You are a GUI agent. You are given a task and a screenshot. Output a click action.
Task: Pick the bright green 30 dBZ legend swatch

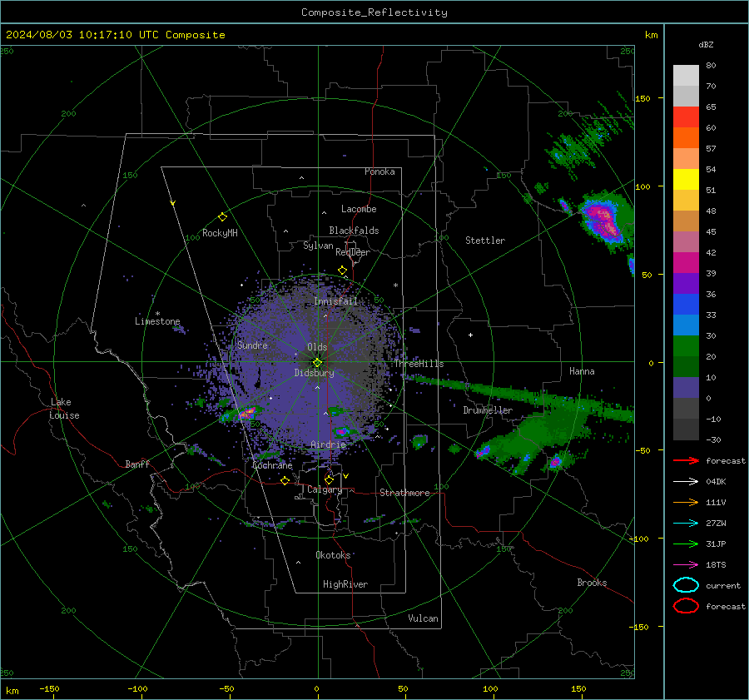[686, 346]
